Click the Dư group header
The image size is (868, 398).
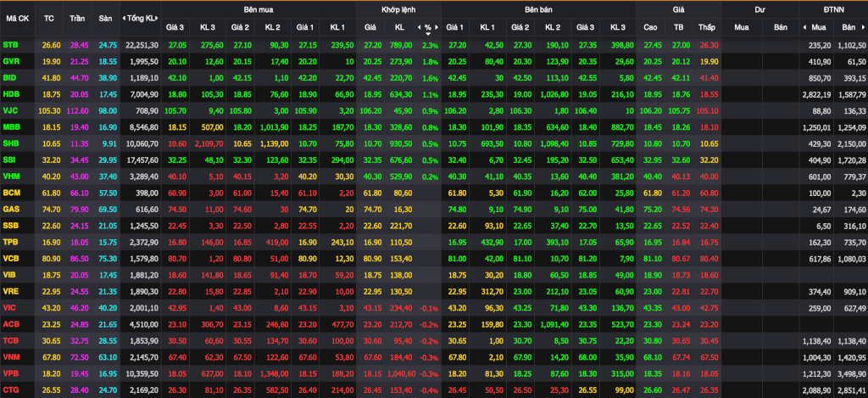(x=759, y=9)
